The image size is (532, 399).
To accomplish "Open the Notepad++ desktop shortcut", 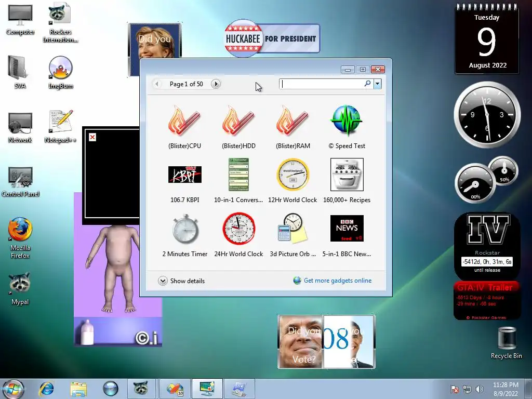I will tap(60, 126).
